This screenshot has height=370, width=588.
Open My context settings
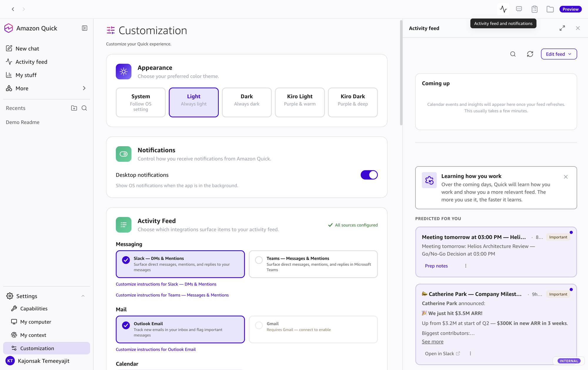coord(46,335)
